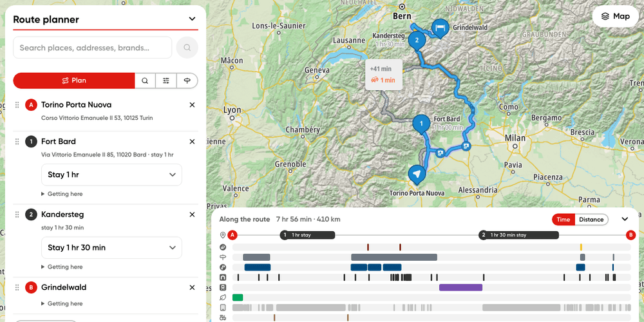
Task: Click Corso Vittorio Emanuele II 53 address
Action: coord(97,118)
